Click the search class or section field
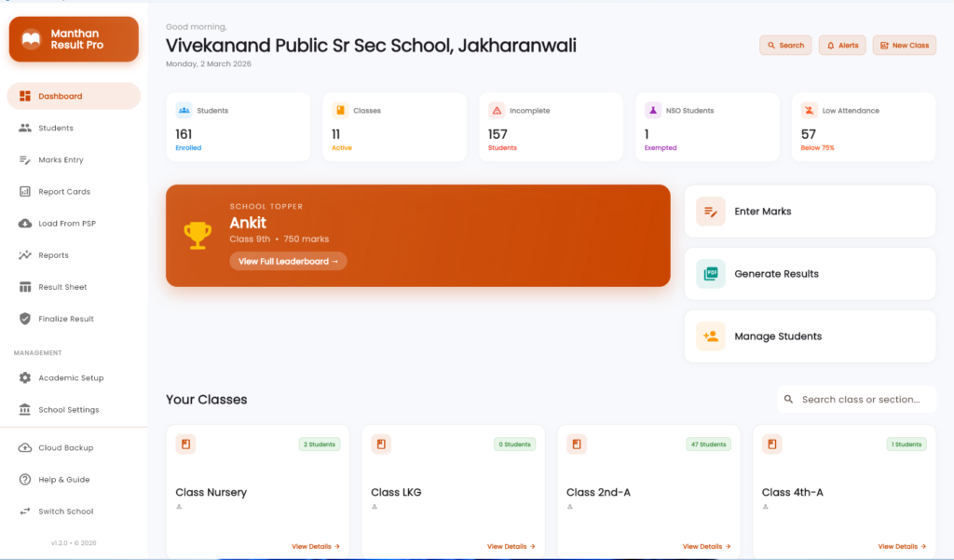This screenshot has width=954, height=560. coord(856,399)
